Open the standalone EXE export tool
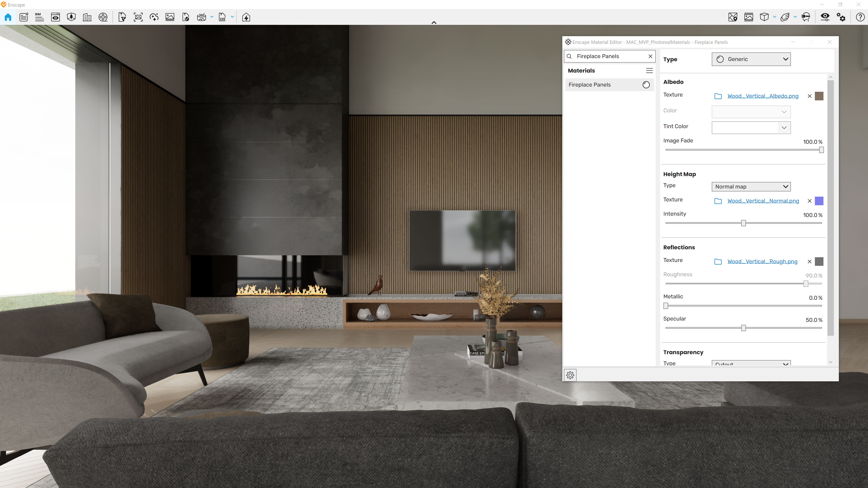This screenshot has height=488, width=868. [x=222, y=17]
